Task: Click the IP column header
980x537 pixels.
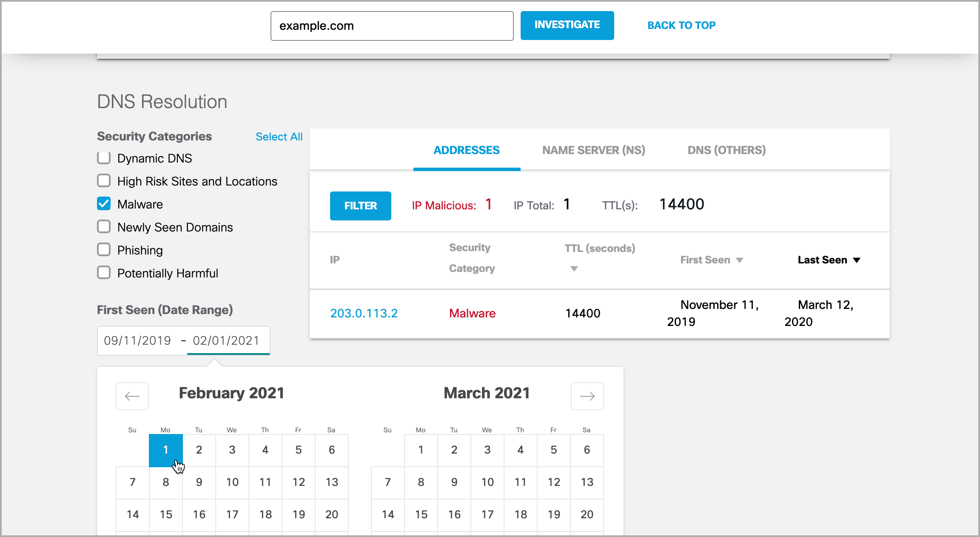Action: click(x=335, y=260)
